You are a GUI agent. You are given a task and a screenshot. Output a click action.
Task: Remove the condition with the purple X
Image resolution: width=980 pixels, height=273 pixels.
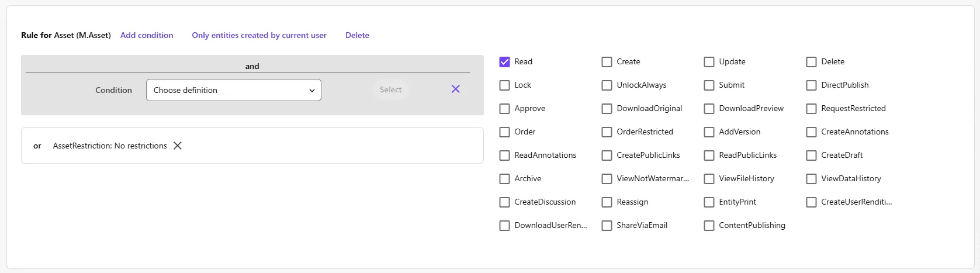[455, 89]
